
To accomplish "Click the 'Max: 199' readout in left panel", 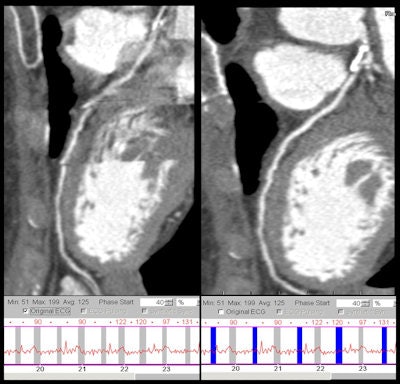I will point(46,302).
